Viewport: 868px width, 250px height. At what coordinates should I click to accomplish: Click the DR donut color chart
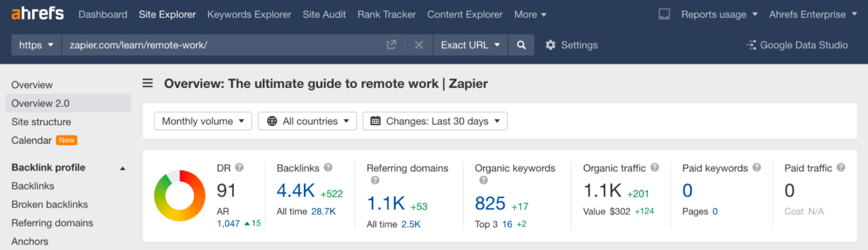180,195
